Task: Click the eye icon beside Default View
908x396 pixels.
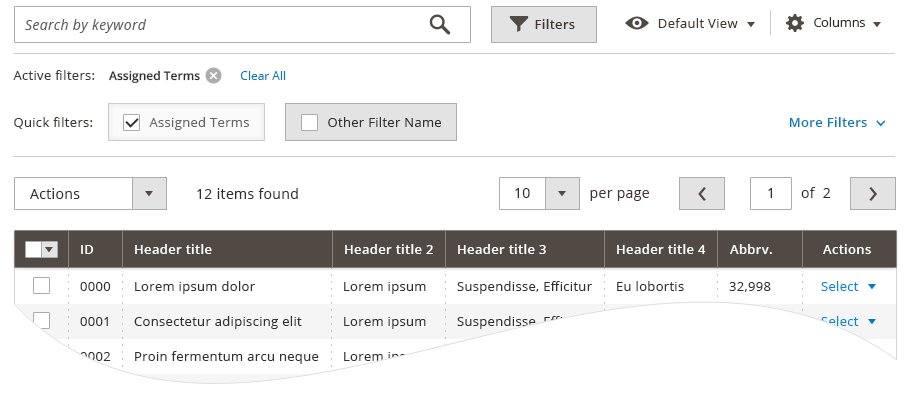Action: [636, 23]
